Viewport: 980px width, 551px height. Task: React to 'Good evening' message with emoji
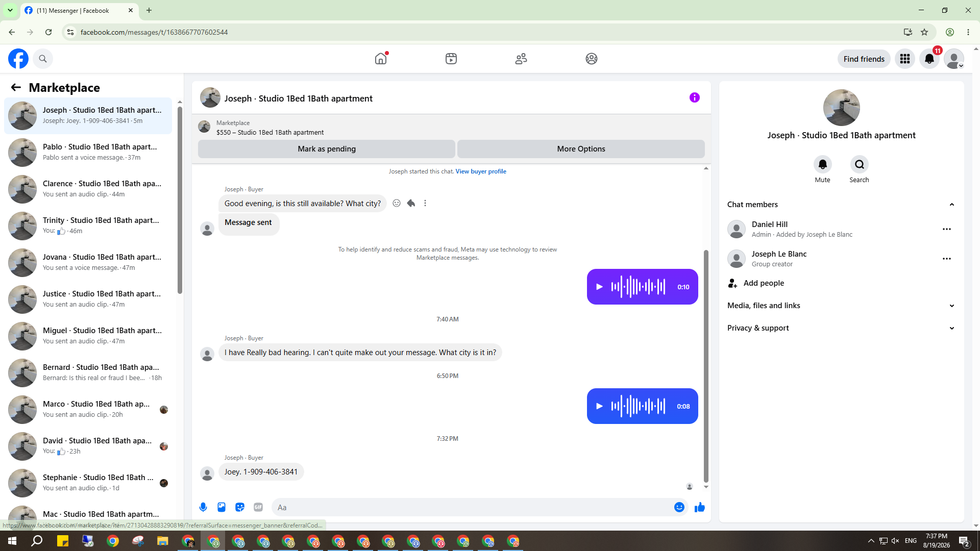point(397,203)
